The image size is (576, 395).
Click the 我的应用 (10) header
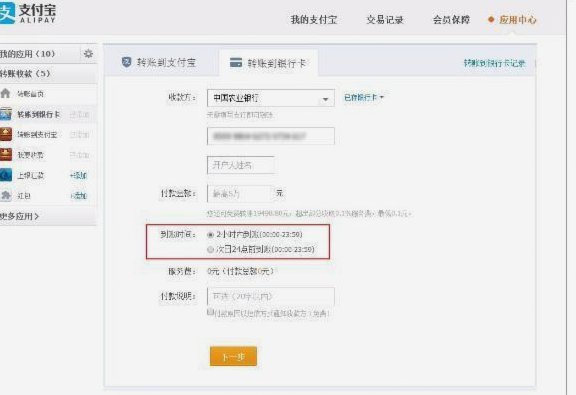pyautogui.click(x=28, y=54)
